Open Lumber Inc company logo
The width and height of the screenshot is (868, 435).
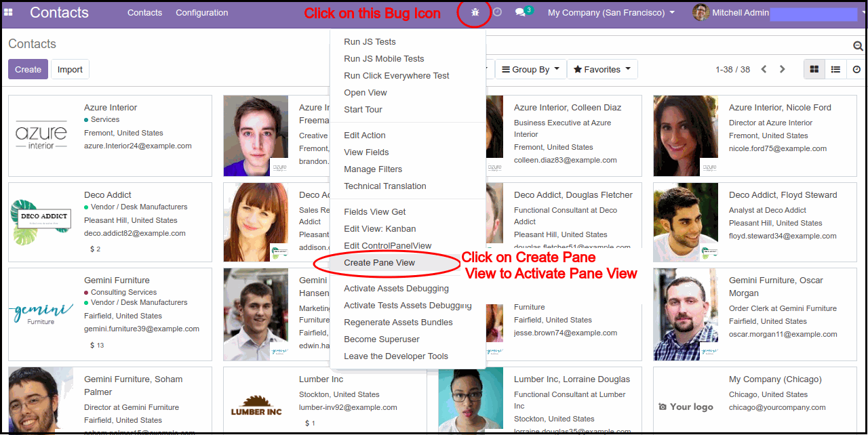coord(256,405)
